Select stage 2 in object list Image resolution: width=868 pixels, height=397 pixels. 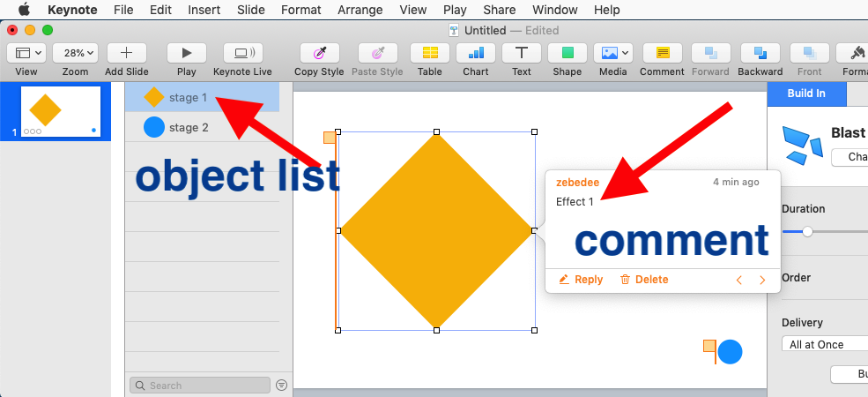point(202,128)
